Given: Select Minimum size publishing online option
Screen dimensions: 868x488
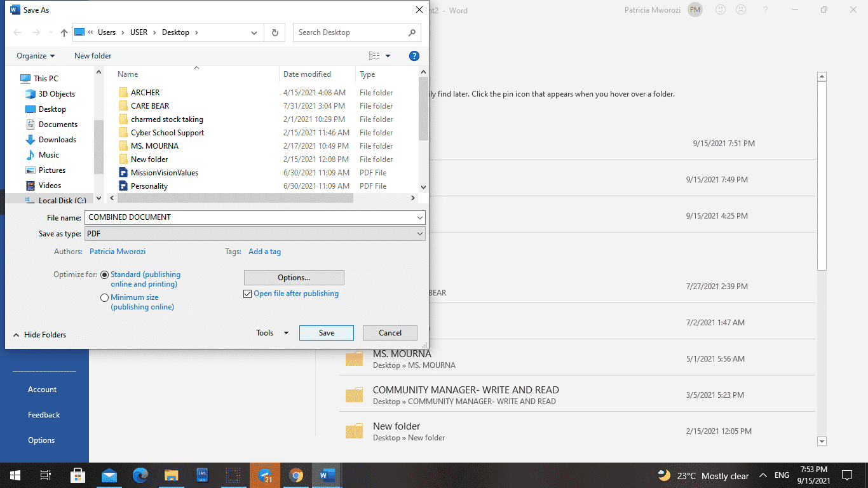Looking at the screenshot, I should point(104,297).
